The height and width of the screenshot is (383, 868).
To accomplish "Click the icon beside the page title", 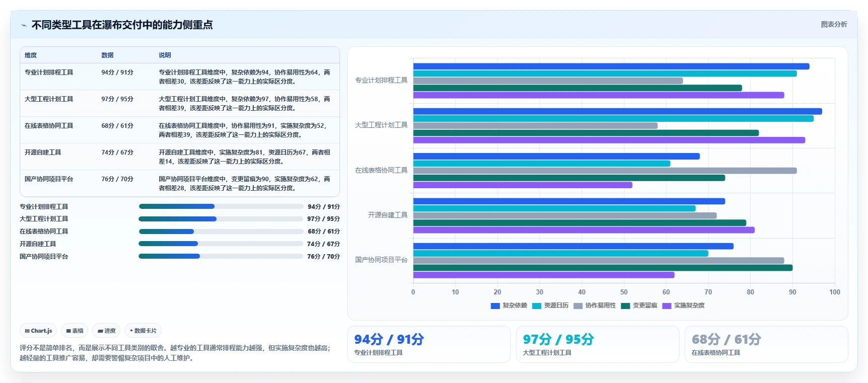I will 24,25.
